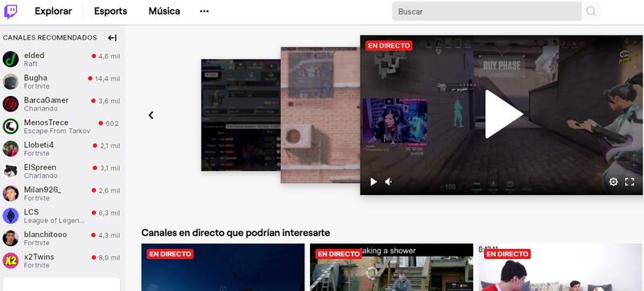This screenshot has width=644, height=291.
Task: Click LCS channel avatar icon
Action: 10,216
